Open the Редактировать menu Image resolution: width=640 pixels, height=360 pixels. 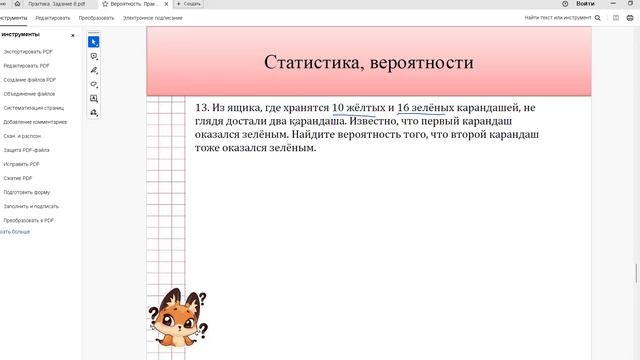point(53,18)
